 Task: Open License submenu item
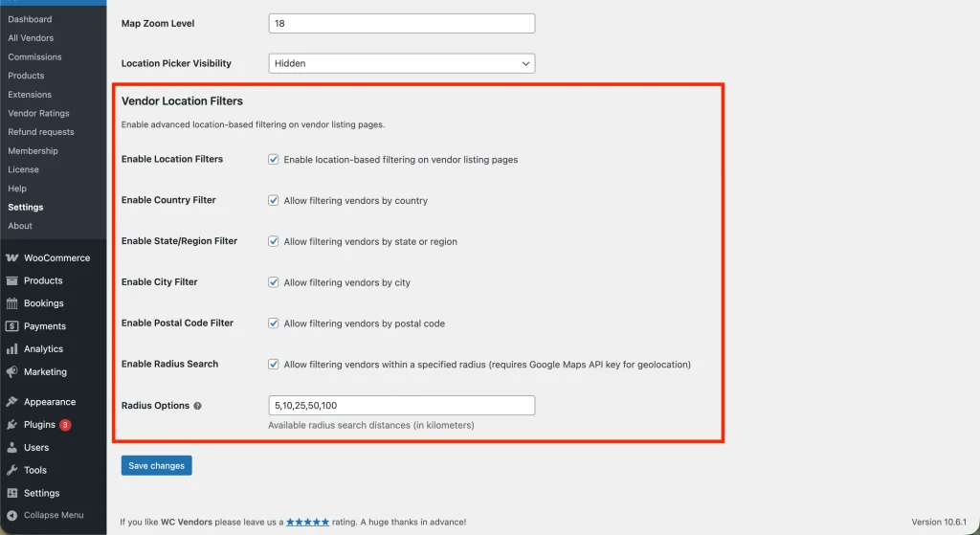pyautogui.click(x=24, y=169)
